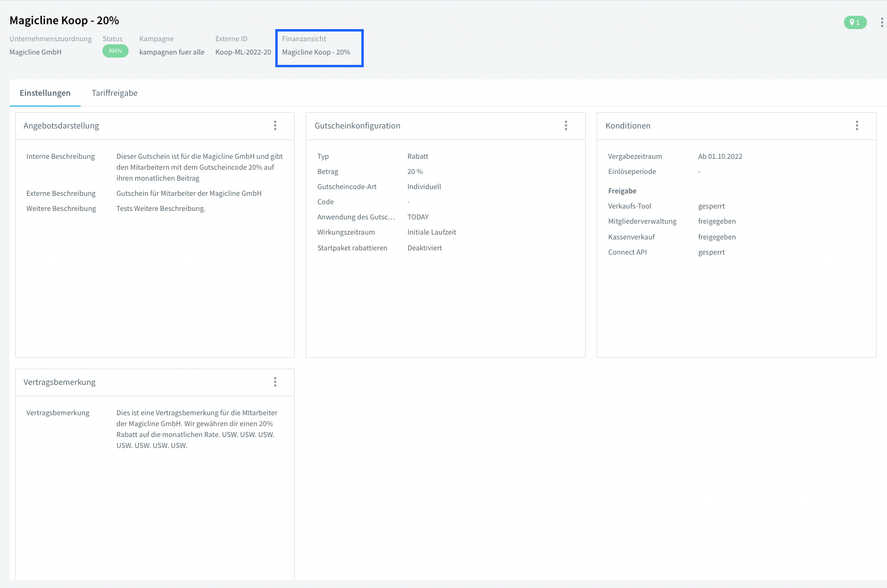Click the Finanzansicht header label
Screen dimensions: 887x588
click(304, 39)
